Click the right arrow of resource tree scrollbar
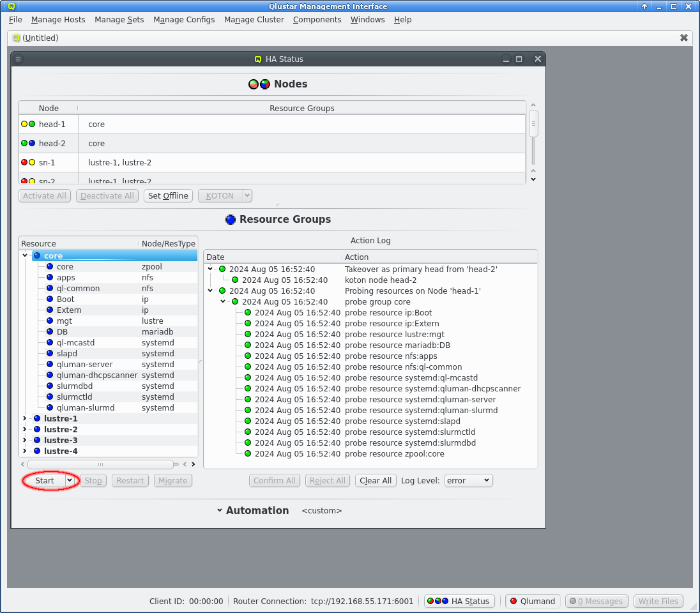700x613 pixels. pyautogui.click(x=194, y=464)
